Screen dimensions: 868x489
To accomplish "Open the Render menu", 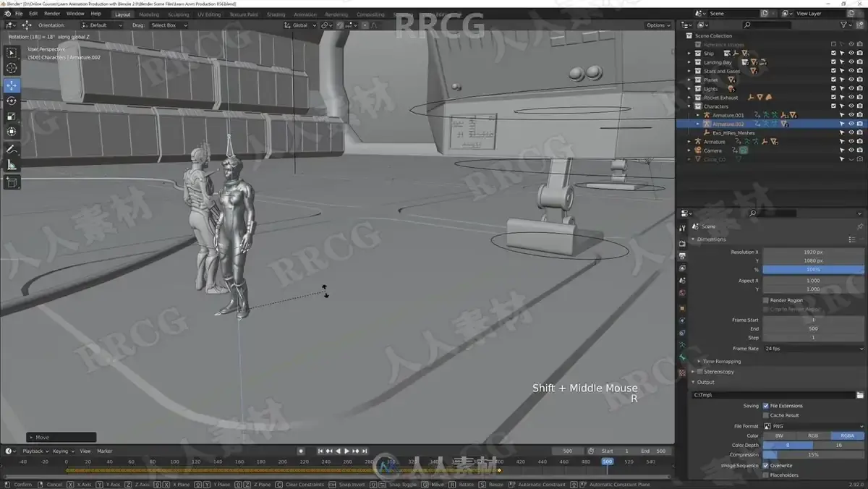I will point(52,14).
